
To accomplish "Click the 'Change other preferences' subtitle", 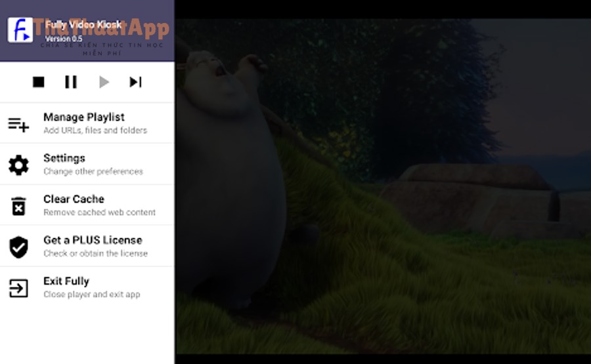I will 93,171.
